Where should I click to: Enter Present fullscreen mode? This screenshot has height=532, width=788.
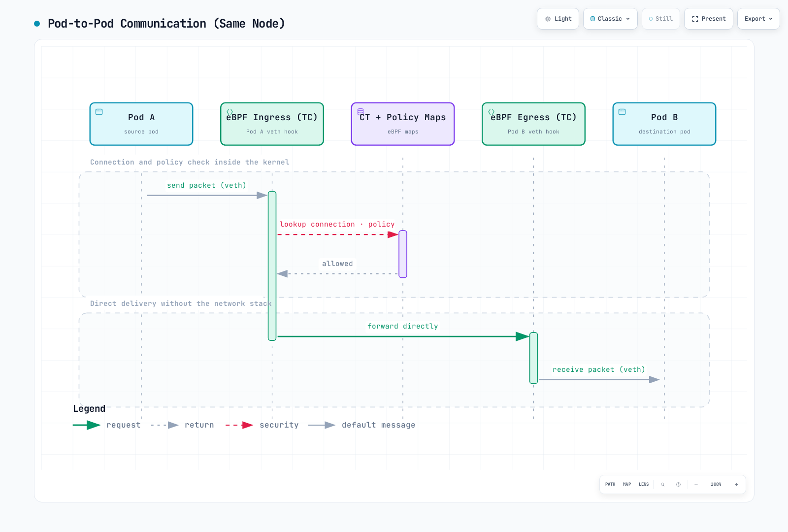pos(709,19)
